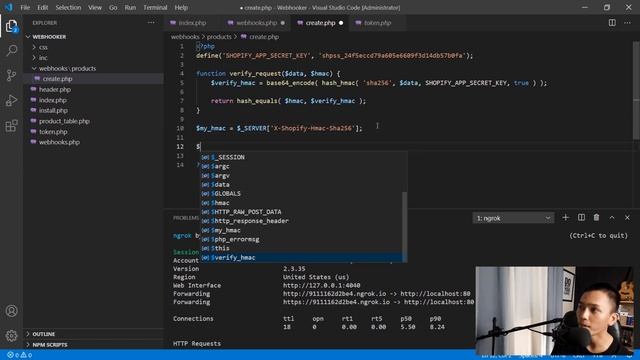
Task: Split the editor to the right
Action: pos(612,23)
